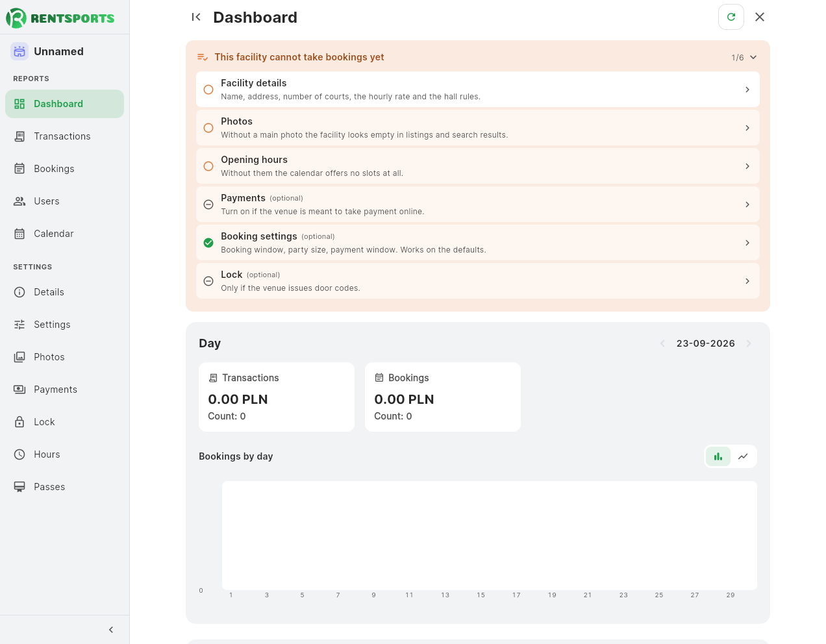Click the Settings sliders icon
826x644 pixels.
pos(19,325)
